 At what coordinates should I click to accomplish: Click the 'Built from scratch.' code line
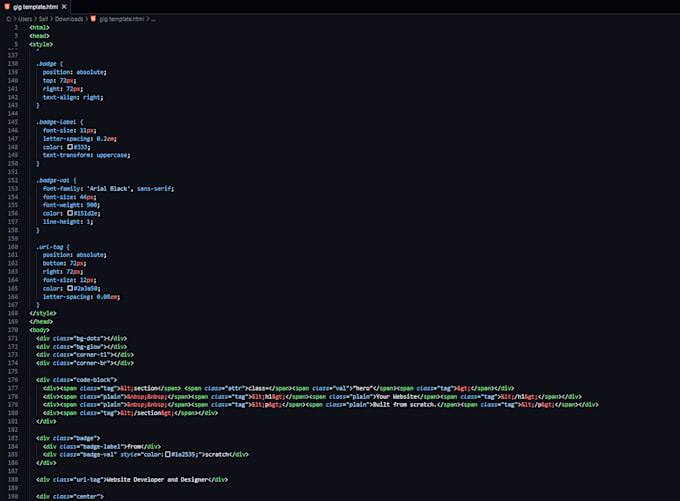(x=320, y=405)
